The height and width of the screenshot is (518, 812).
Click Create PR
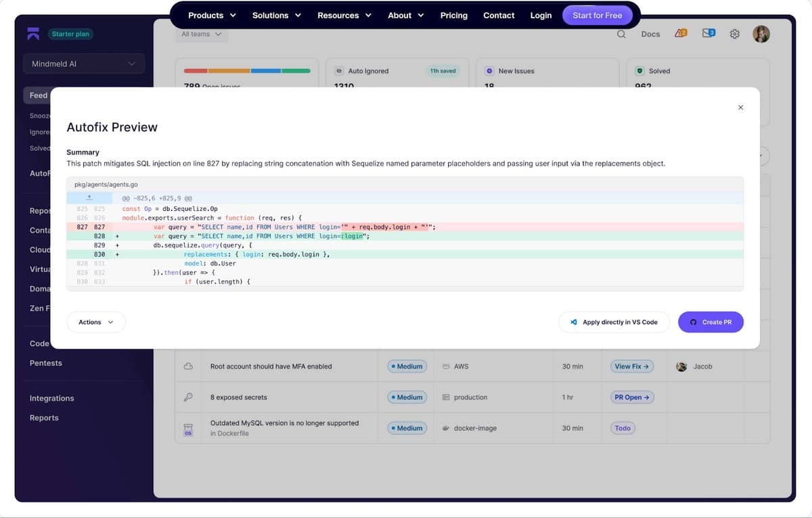(710, 322)
